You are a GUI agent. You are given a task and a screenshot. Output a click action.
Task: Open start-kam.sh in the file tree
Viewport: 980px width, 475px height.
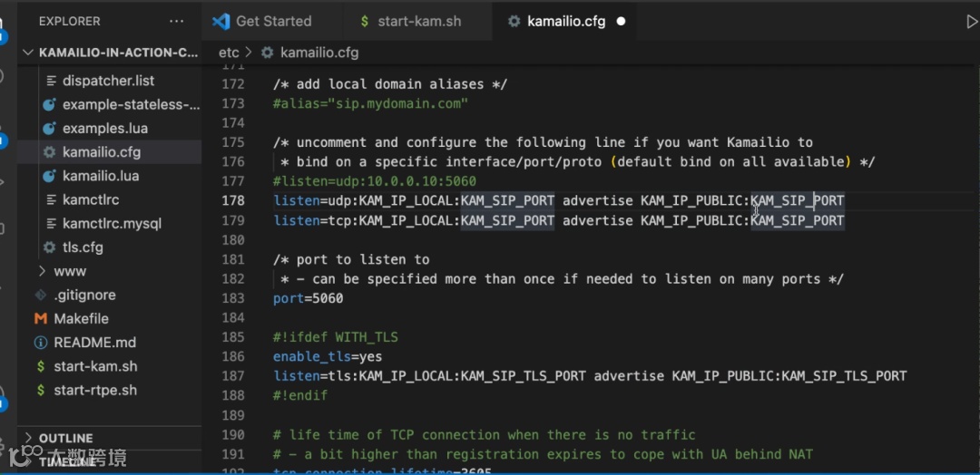[95, 366]
